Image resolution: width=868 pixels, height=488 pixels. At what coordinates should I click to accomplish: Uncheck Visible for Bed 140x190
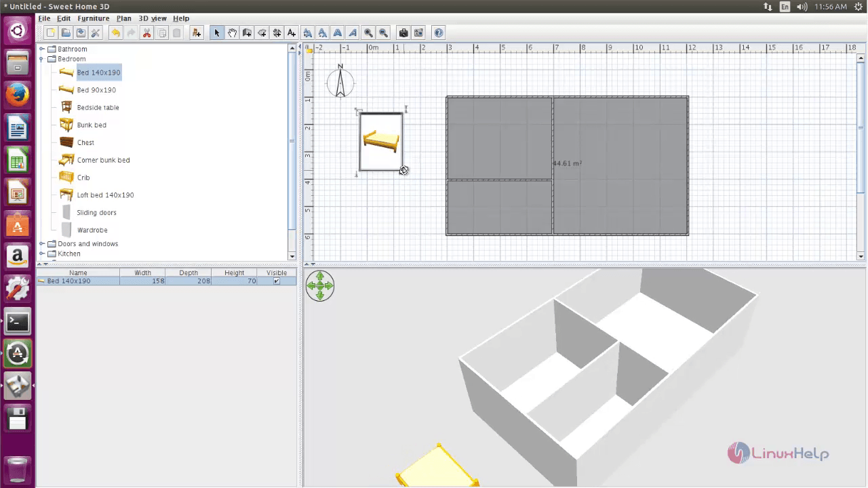click(276, 281)
